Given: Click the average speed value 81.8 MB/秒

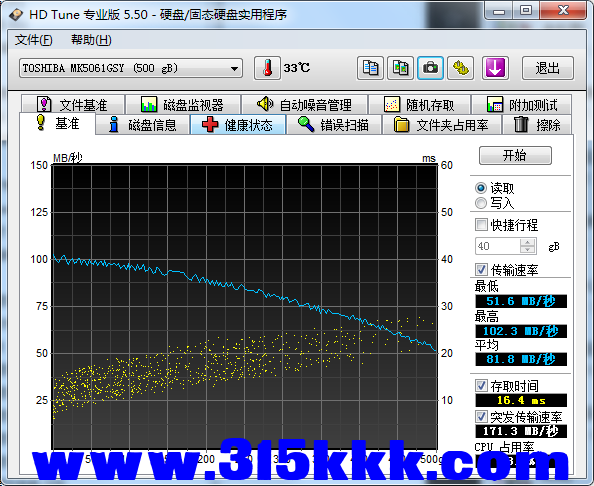Looking at the screenshot, I should point(521,359).
